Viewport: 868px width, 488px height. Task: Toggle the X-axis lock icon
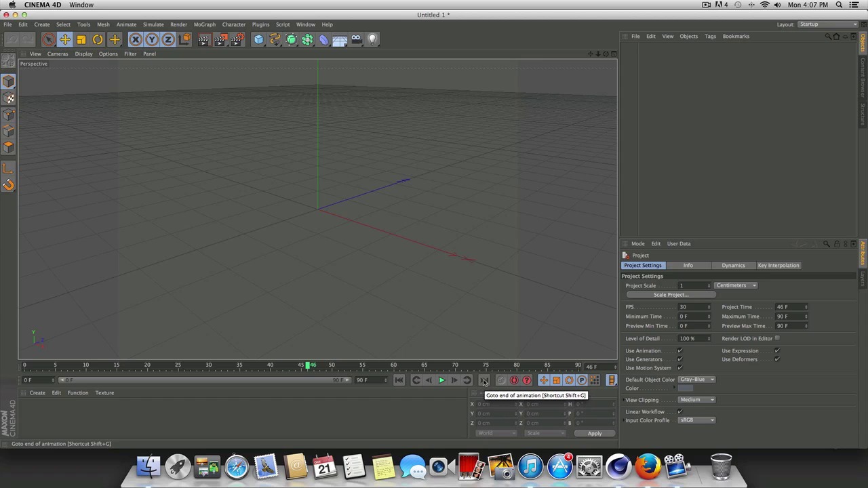point(136,40)
